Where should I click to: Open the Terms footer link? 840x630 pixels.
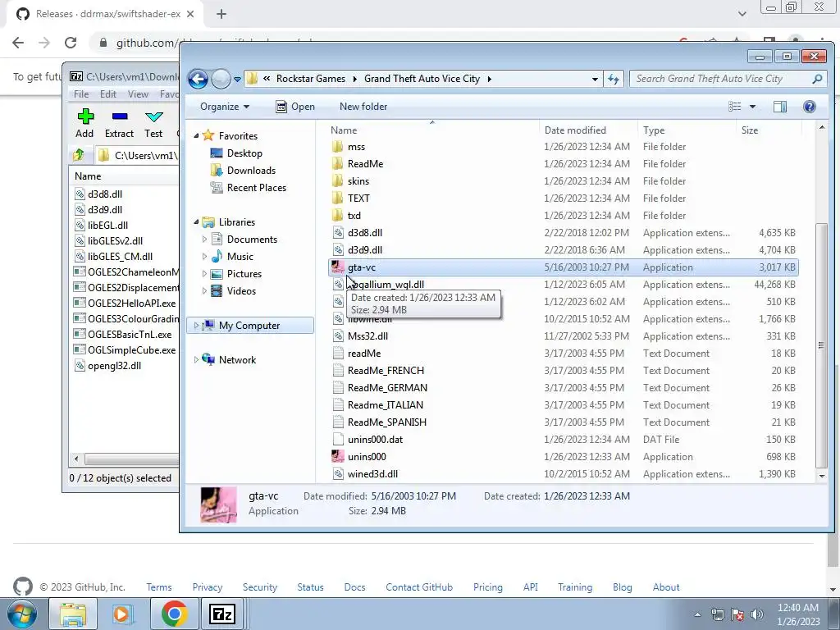(159, 587)
